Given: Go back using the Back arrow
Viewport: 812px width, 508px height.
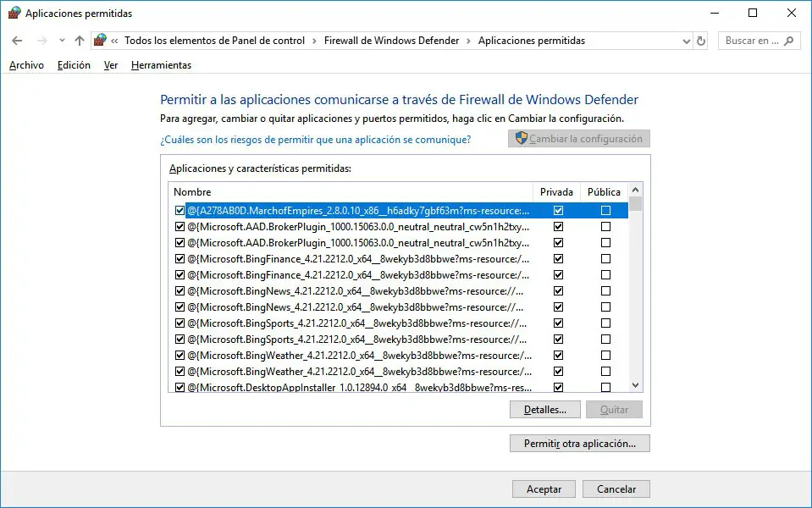Looking at the screenshot, I should point(17,41).
